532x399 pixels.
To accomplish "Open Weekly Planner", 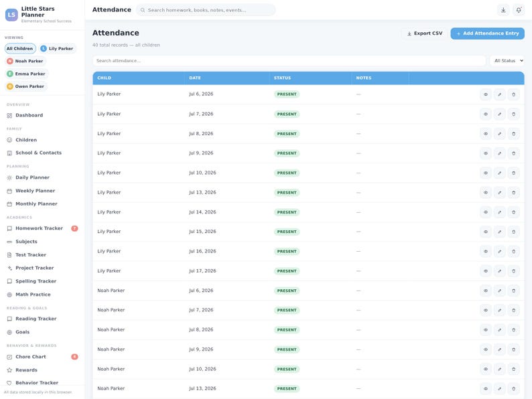I will click(42, 191).
